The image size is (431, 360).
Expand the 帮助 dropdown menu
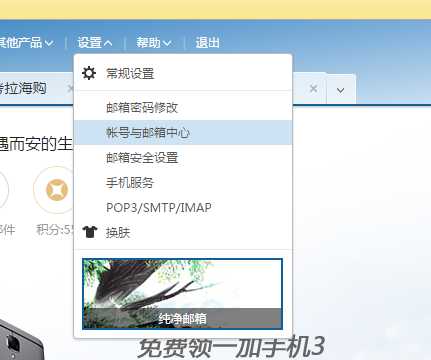click(154, 43)
